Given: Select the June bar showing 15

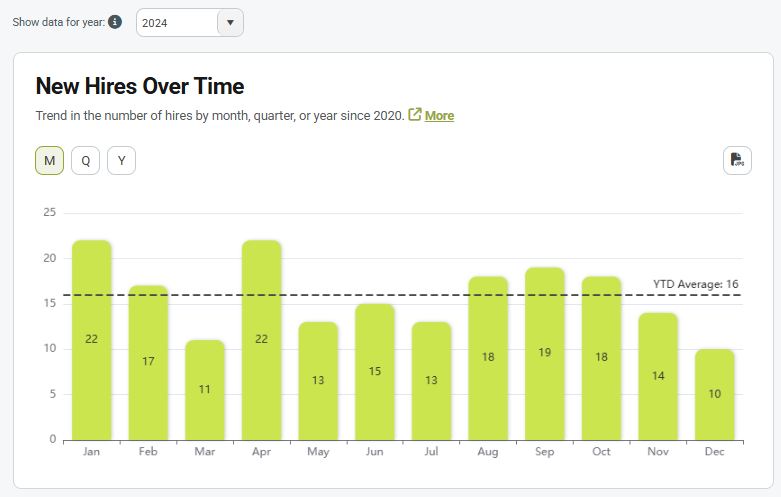Looking at the screenshot, I should (374, 372).
